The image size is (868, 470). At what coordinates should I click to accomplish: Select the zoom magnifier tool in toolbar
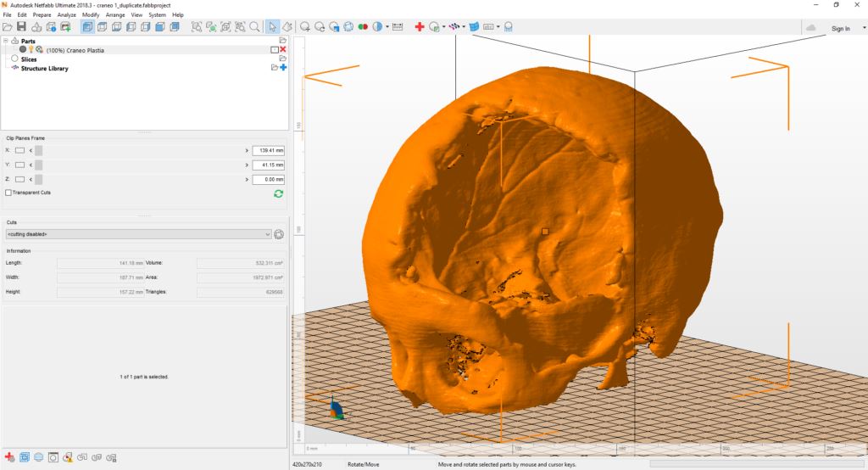coord(254,27)
